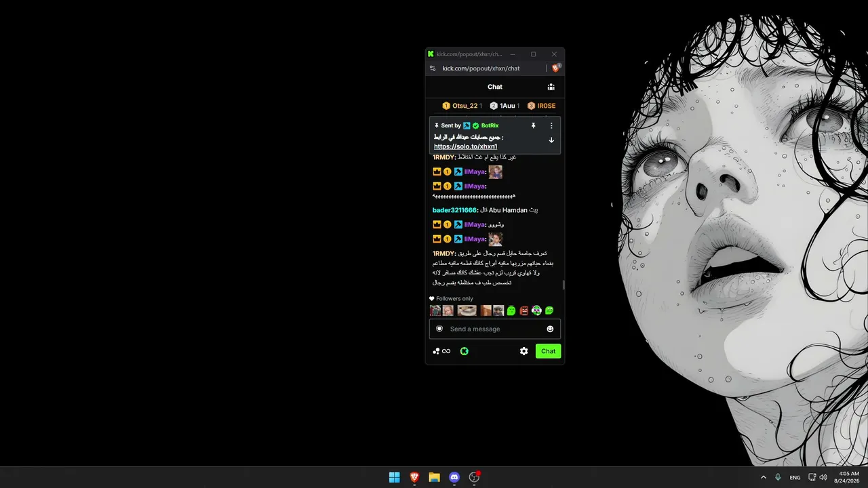Click the silver rank 2 medal icon

tap(494, 106)
